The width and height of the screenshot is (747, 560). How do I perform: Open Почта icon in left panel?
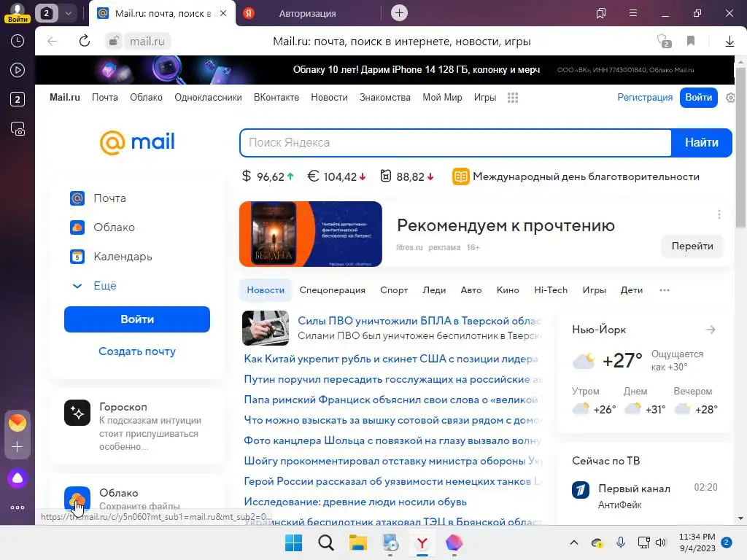77,198
